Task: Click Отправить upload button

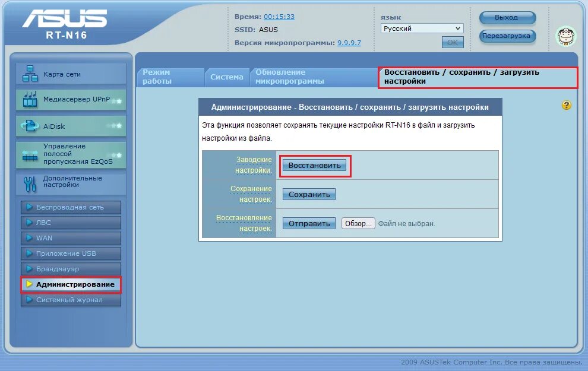Action: [x=309, y=223]
